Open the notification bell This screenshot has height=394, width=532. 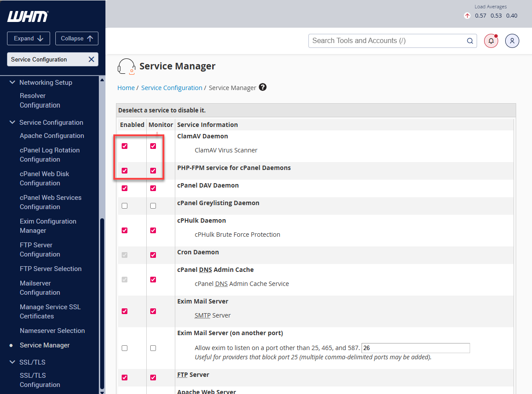491,40
